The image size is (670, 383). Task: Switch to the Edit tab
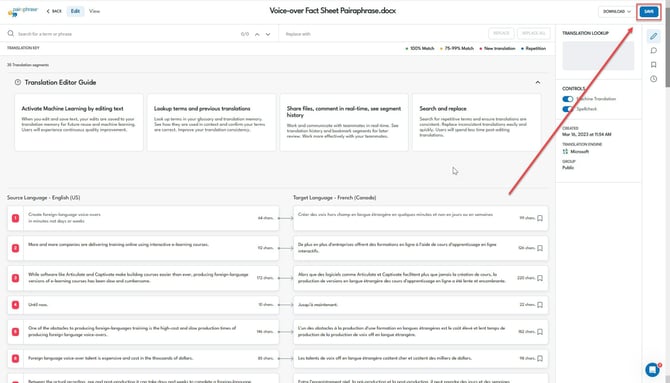75,11
